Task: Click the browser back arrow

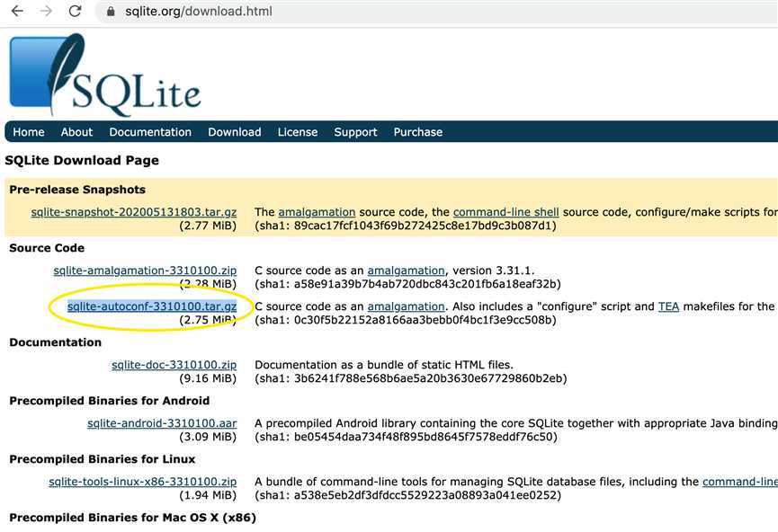Action: 17,11
